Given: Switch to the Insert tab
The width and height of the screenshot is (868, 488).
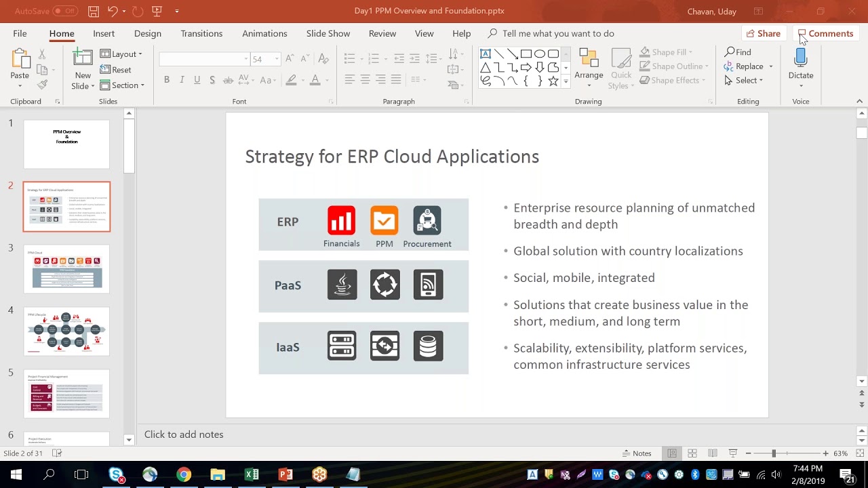Looking at the screenshot, I should point(104,33).
